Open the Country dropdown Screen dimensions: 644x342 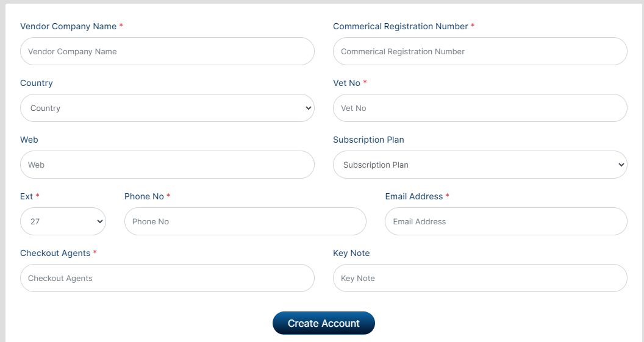(167, 109)
